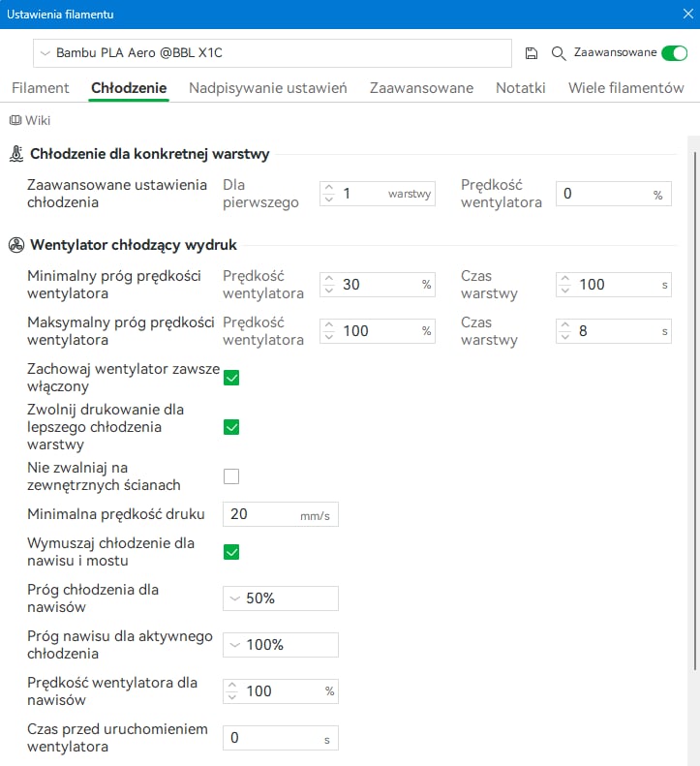Enable Nie zwalniaj na zewnętrznych ścianach

click(x=231, y=476)
